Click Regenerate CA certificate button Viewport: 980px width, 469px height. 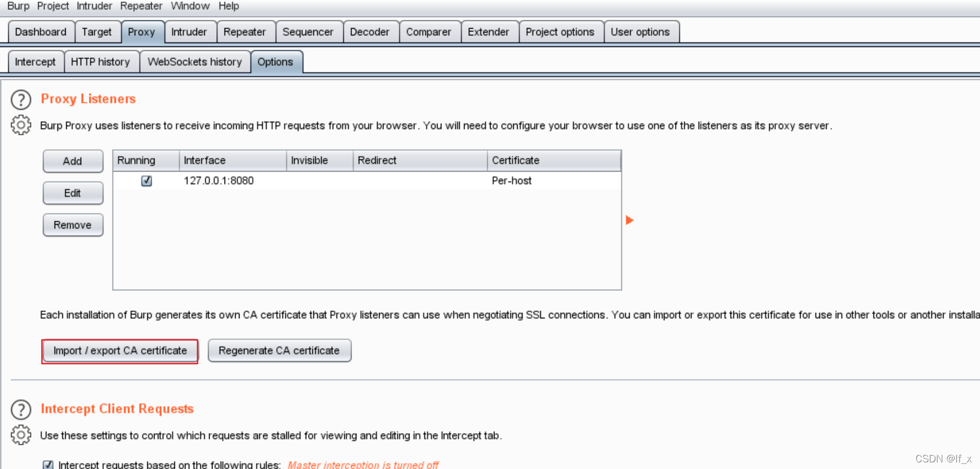pyautogui.click(x=279, y=351)
